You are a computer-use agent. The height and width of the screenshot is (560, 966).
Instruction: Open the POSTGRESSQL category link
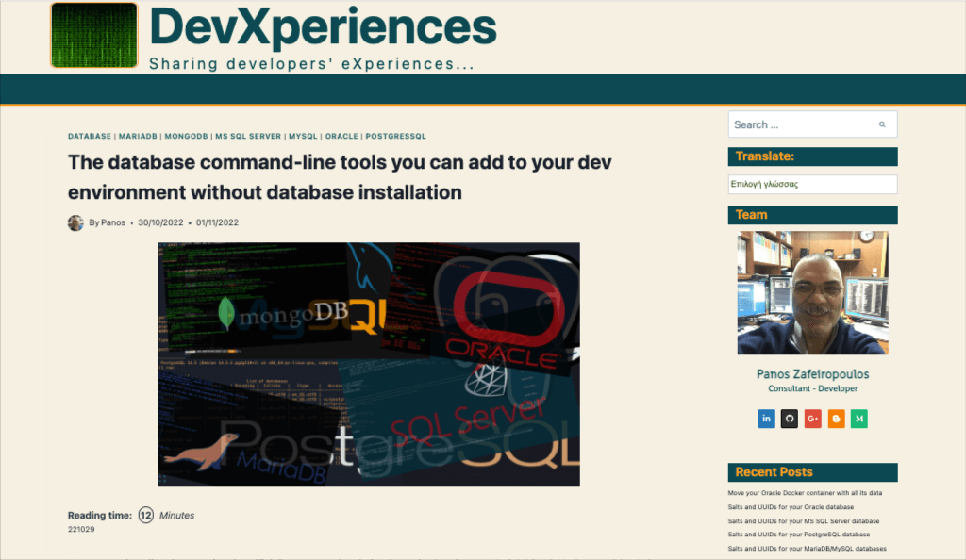tap(395, 136)
